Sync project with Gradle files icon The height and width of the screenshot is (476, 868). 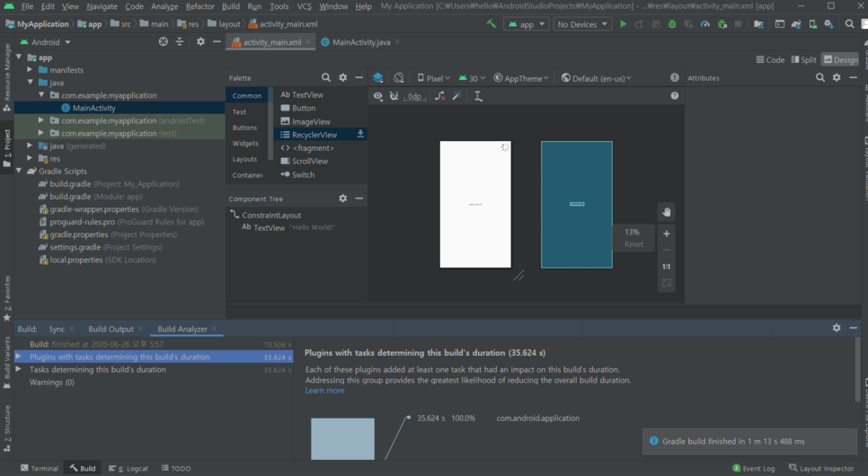796,24
